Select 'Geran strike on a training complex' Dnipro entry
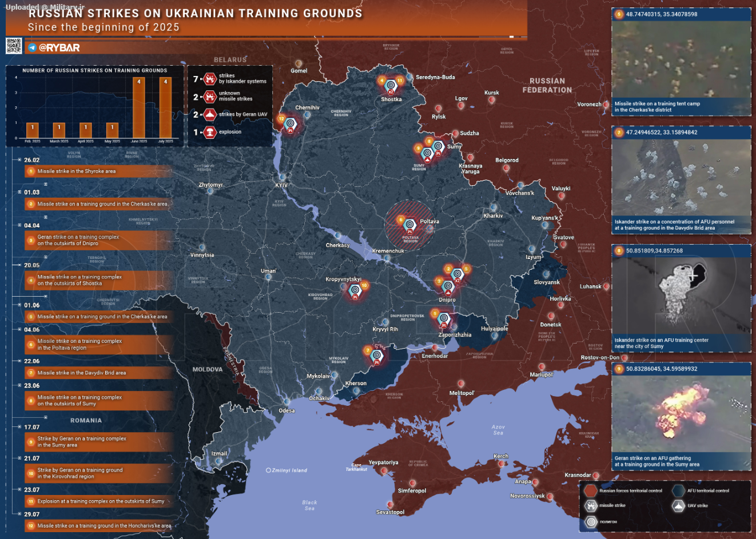The image size is (756, 539). click(x=98, y=240)
